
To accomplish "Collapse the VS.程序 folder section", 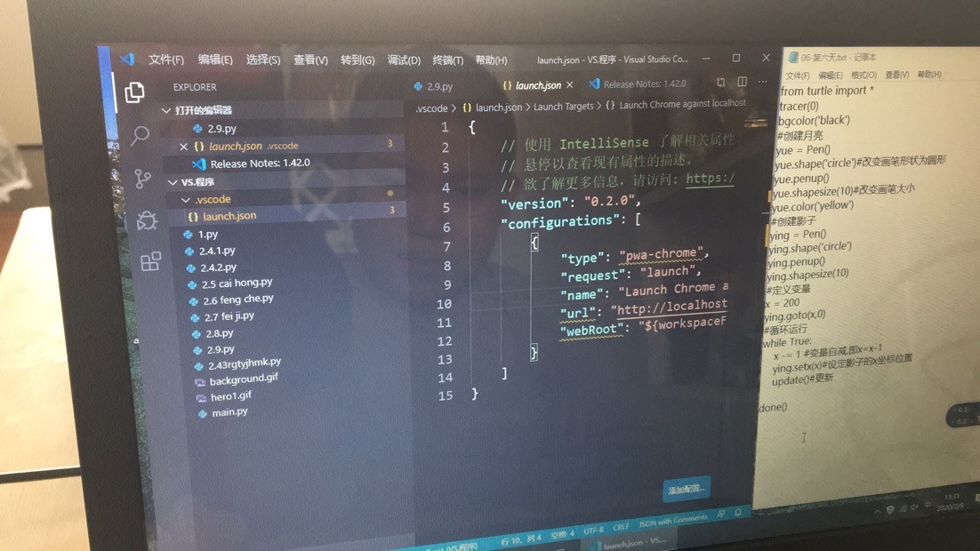I will [173, 182].
